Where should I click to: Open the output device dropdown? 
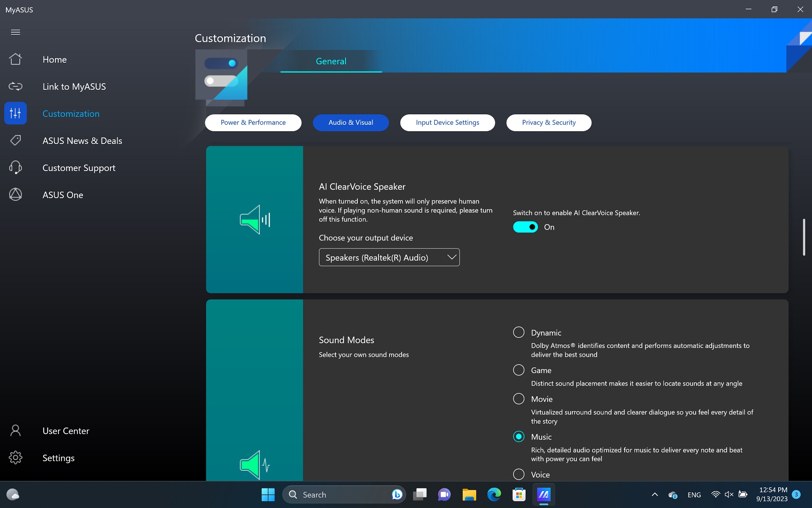point(389,257)
